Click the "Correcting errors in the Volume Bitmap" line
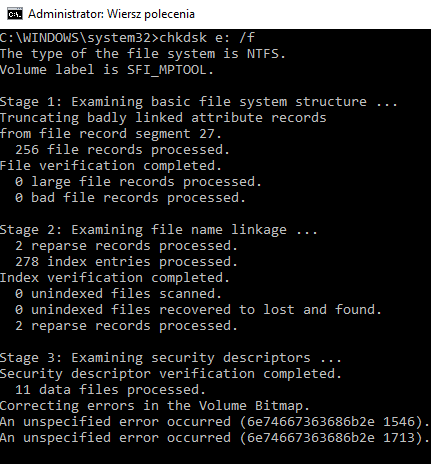 pos(155,406)
